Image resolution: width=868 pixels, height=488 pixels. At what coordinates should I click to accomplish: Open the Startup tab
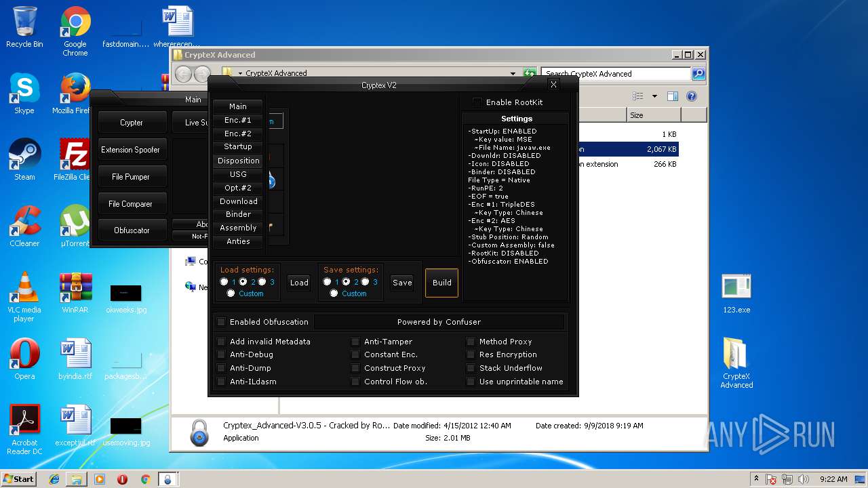coord(238,146)
